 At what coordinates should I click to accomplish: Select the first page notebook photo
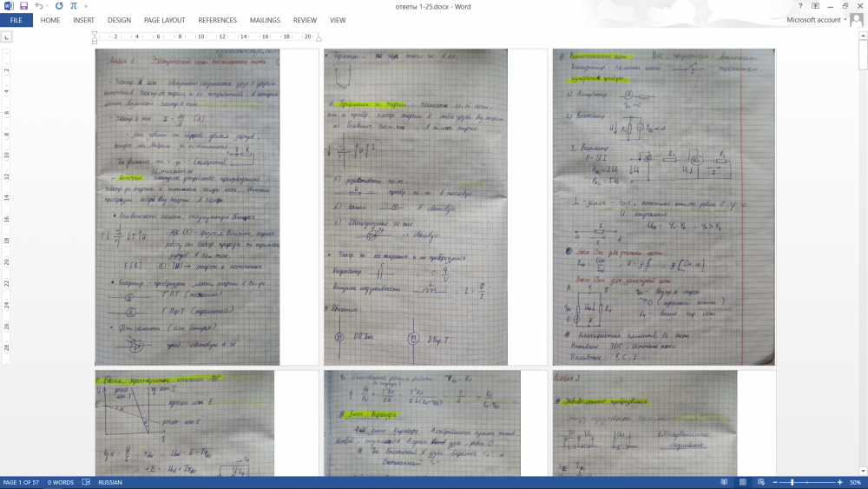coord(187,207)
